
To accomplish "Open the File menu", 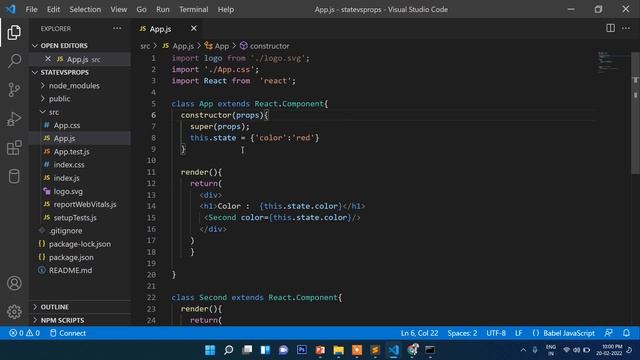I will coord(31,9).
